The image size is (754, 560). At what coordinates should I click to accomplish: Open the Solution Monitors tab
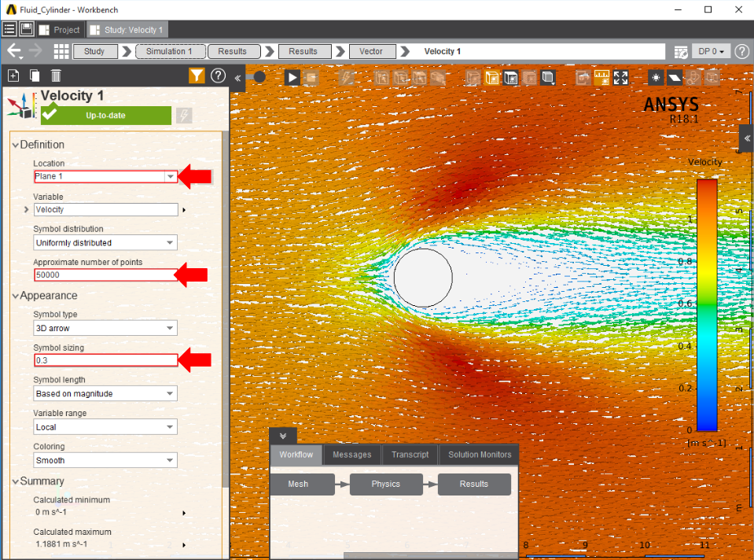480,455
